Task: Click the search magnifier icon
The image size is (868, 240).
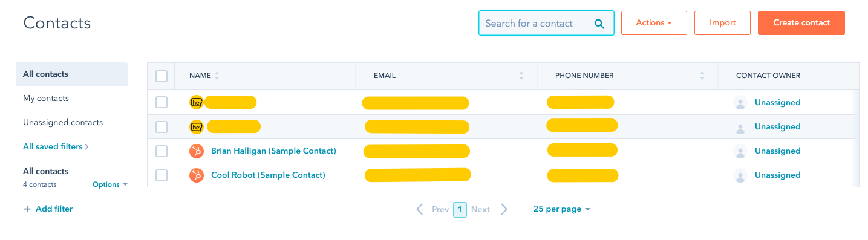Action: tap(599, 24)
